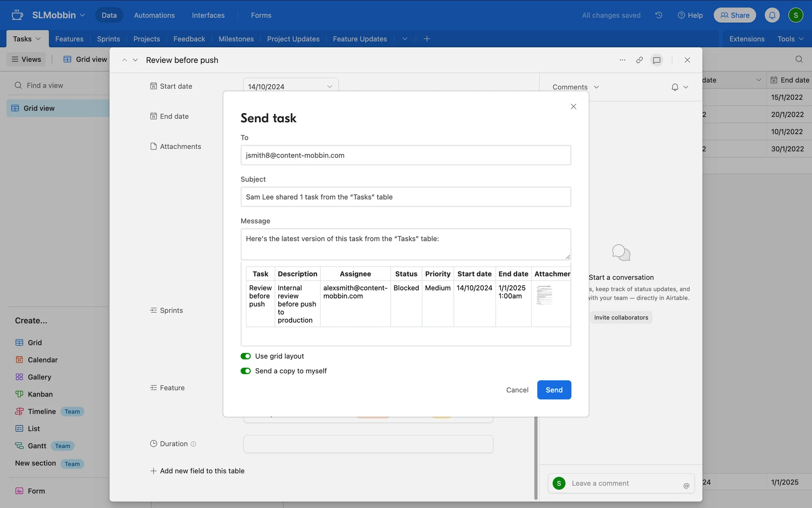Image resolution: width=812 pixels, height=508 pixels.
Task: Toggle the comments panel speech bubble icon
Action: [657, 60]
